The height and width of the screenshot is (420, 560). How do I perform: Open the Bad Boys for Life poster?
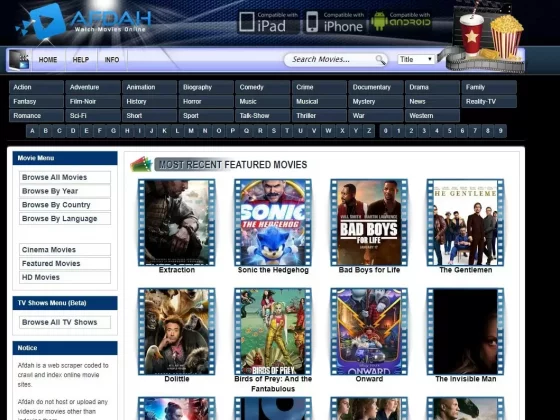tap(369, 222)
